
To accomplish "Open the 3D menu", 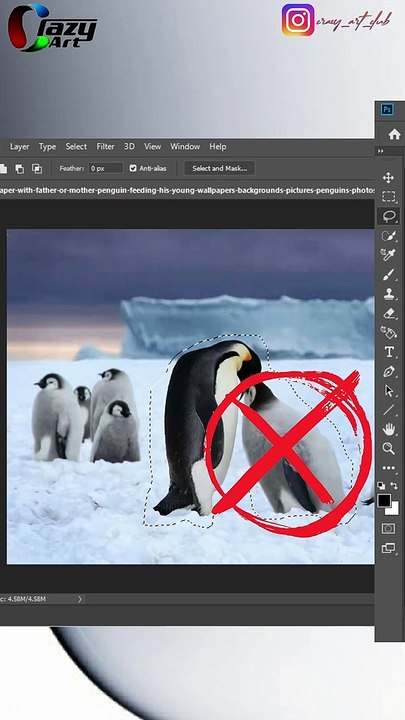I will tap(129, 146).
